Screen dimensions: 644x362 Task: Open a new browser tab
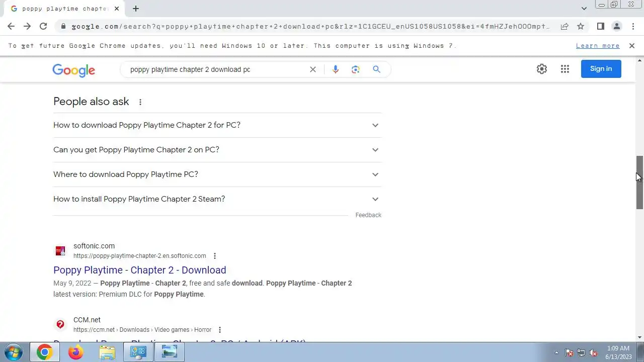tap(136, 9)
